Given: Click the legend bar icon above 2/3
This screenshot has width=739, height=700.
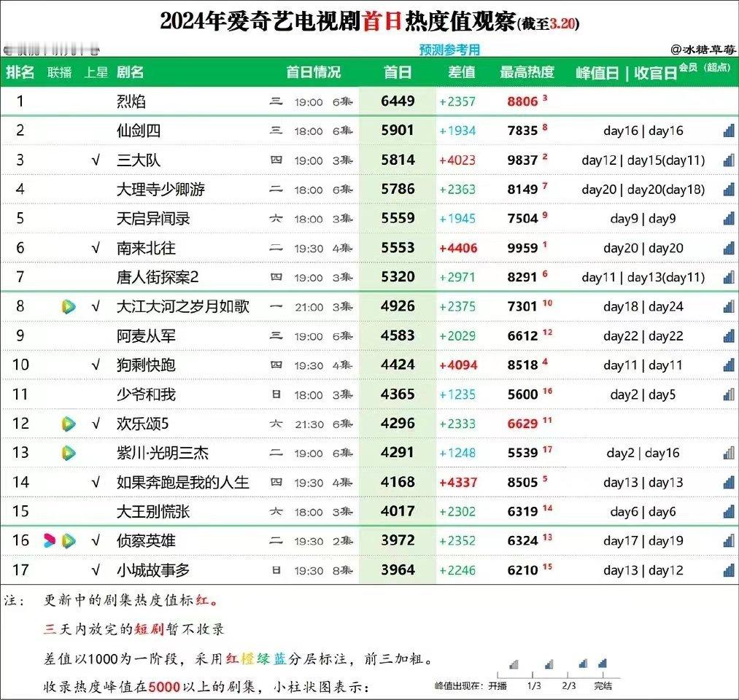Looking at the screenshot, I should 583,664.
